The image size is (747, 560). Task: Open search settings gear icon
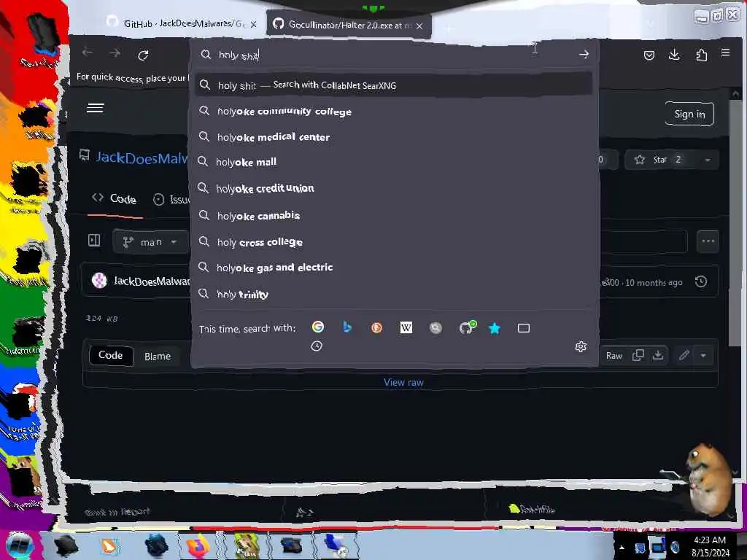(581, 346)
